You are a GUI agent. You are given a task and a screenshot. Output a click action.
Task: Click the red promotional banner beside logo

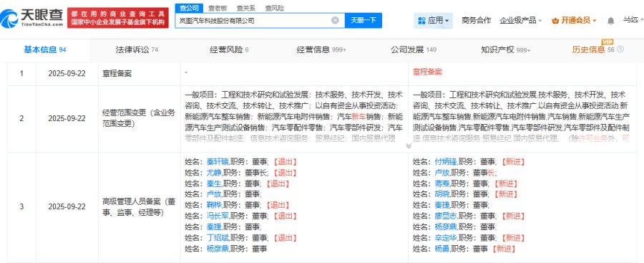(118, 18)
